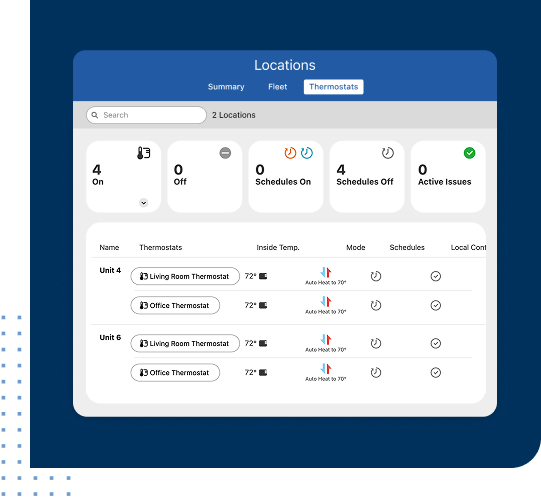This screenshot has height=498, width=541.
Task: Click the thermostat icon on On card
Action: point(144,153)
